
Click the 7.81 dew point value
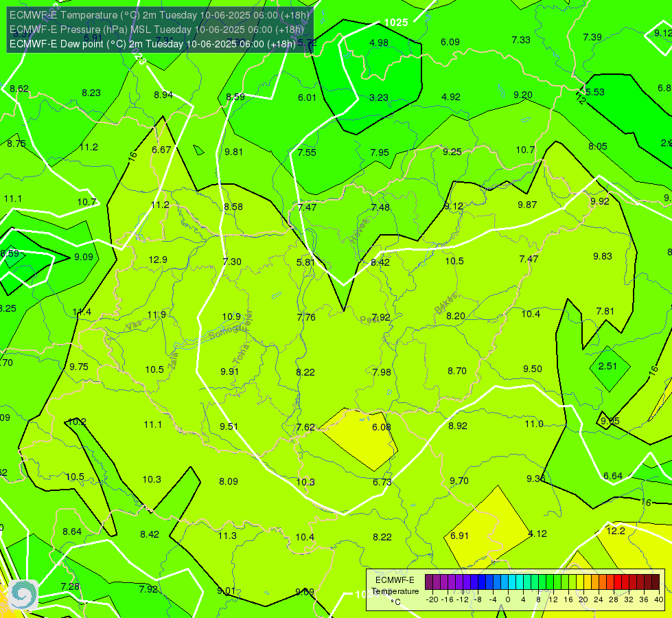[605, 311]
